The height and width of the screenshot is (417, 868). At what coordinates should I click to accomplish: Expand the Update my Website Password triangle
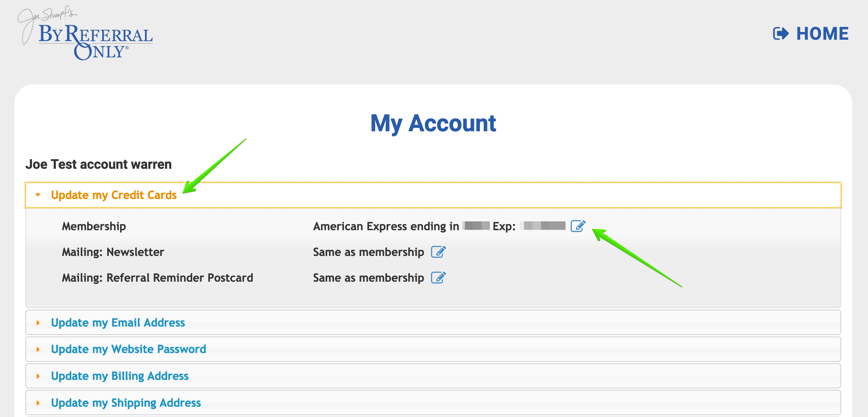coord(38,349)
